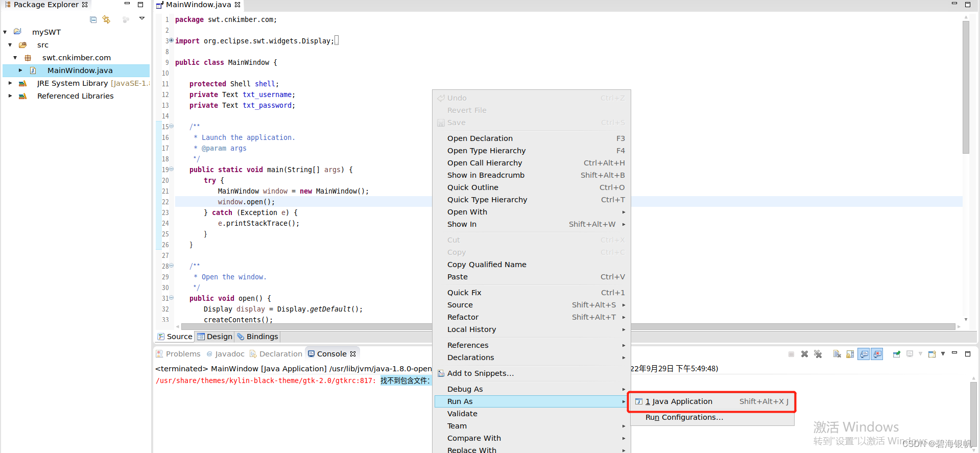Open the References submenu
Image resolution: width=980 pixels, height=453 pixels.
(x=532, y=345)
